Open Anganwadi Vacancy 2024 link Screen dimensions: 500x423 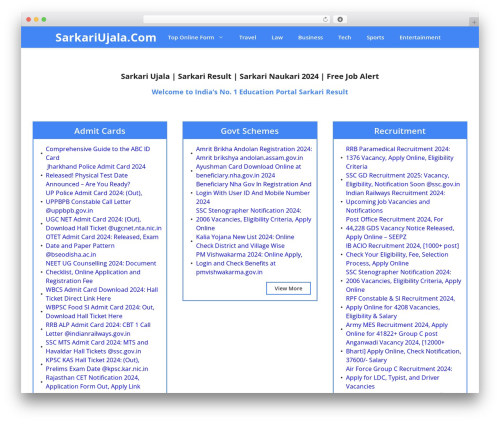click(403, 351)
